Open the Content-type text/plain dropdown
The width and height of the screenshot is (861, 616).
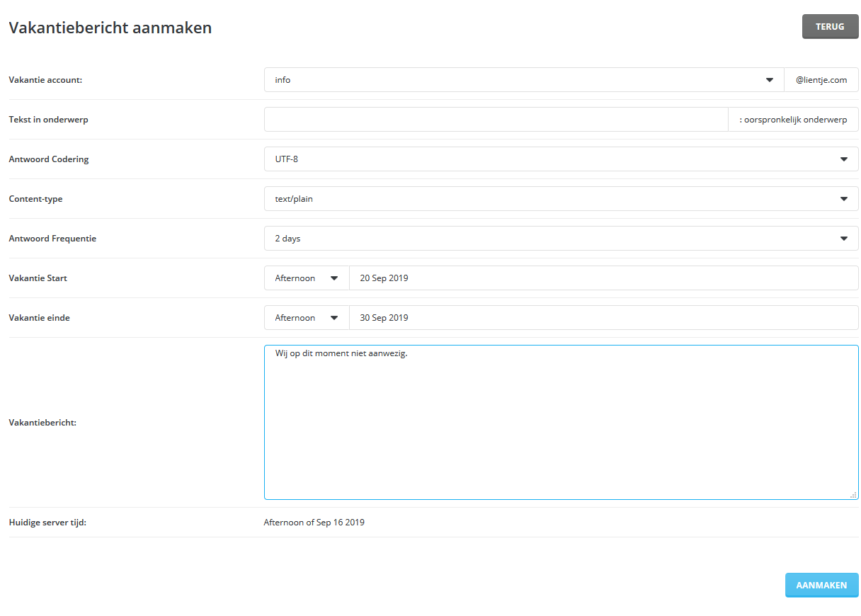(x=561, y=199)
